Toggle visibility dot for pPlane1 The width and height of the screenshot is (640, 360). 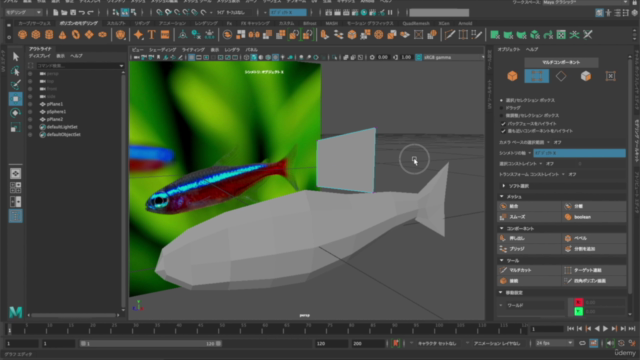(x=30, y=104)
